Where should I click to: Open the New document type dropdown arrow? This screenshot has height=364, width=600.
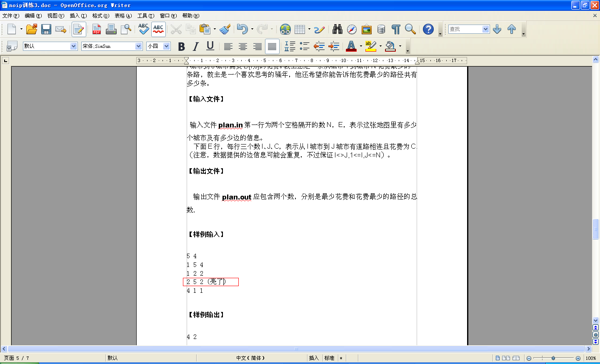click(x=21, y=29)
